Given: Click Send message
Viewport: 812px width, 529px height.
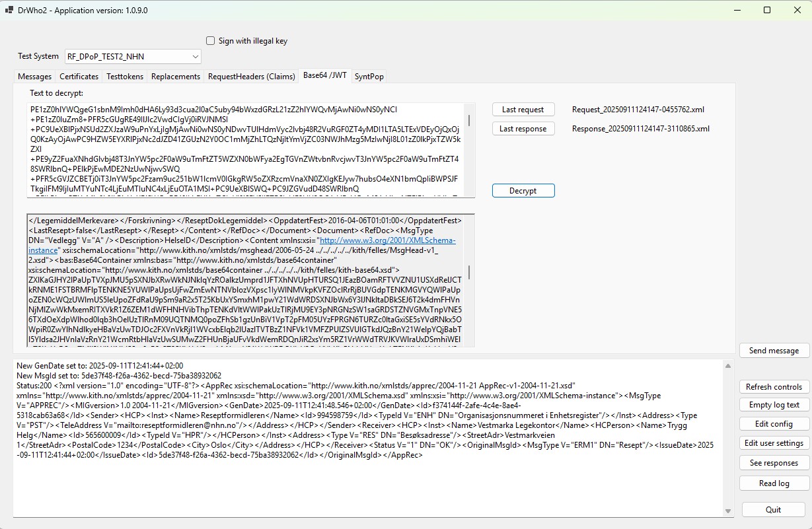Looking at the screenshot, I should [x=774, y=350].
